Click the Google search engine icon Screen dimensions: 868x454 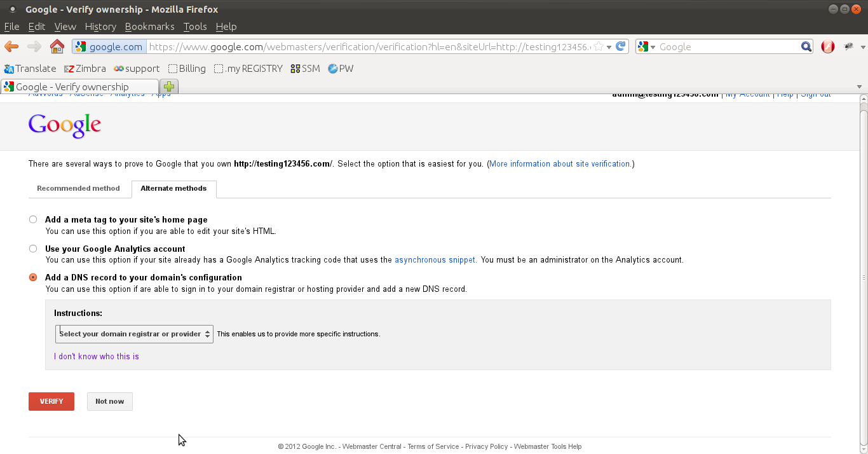coord(643,46)
